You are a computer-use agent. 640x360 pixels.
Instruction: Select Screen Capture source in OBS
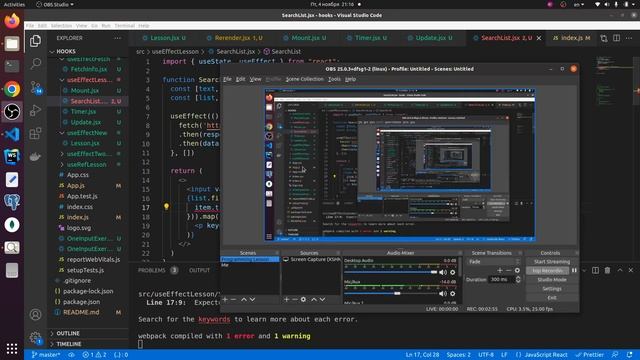[311, 260]
